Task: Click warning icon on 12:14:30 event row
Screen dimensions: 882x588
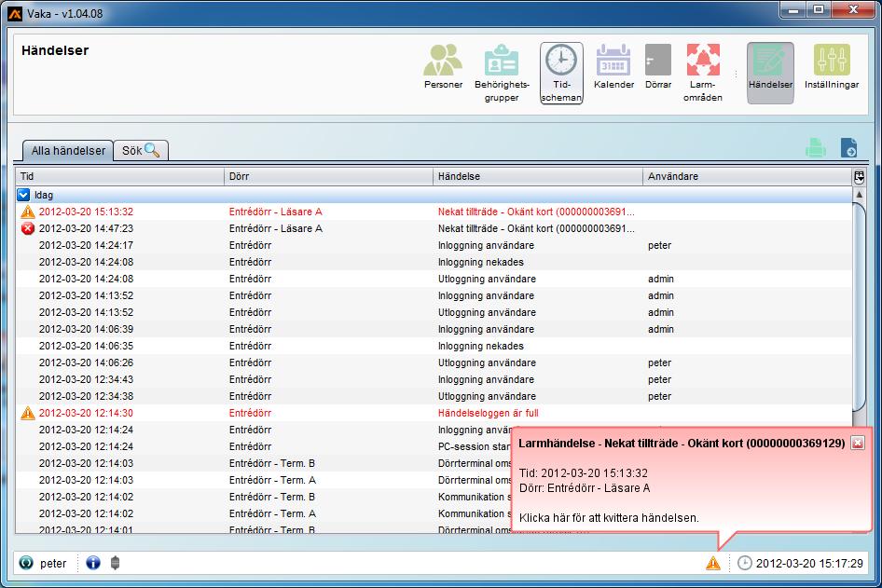Action: pos(28,413)
